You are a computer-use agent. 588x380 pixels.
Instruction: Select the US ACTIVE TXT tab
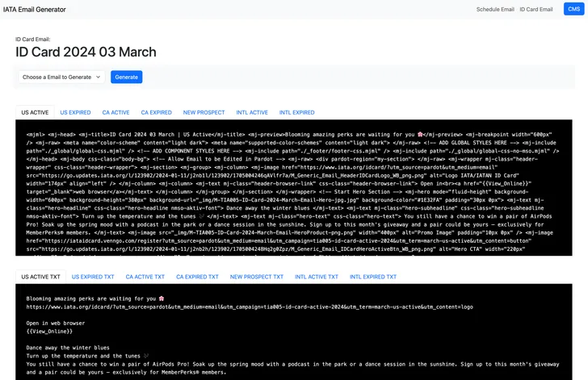click(40, 277)
